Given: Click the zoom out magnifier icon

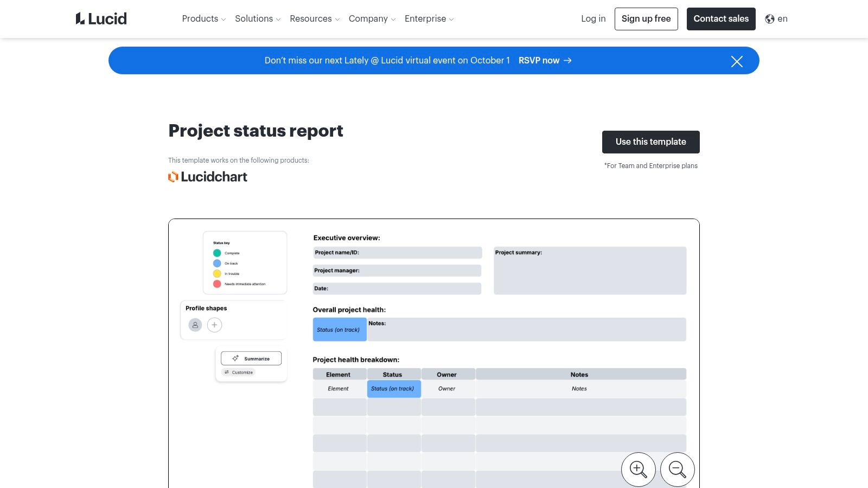Looking at the screenshot, I should 677,469.
